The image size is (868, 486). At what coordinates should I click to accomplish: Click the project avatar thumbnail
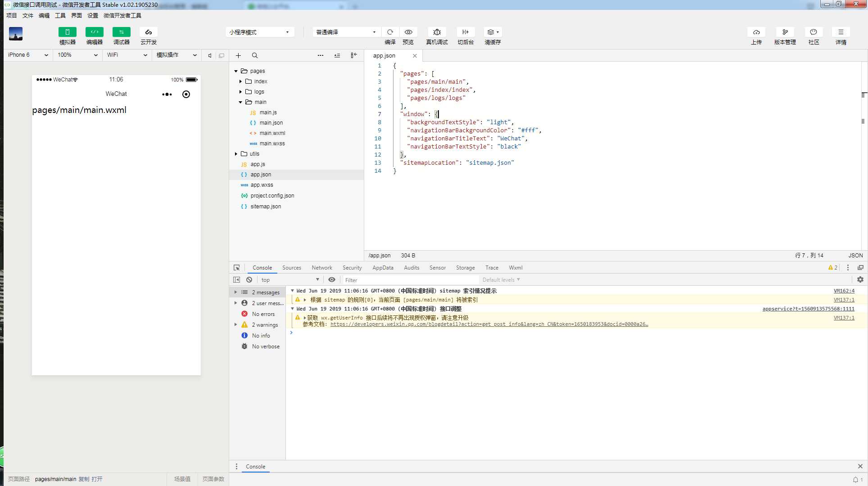tap(16, 34)
